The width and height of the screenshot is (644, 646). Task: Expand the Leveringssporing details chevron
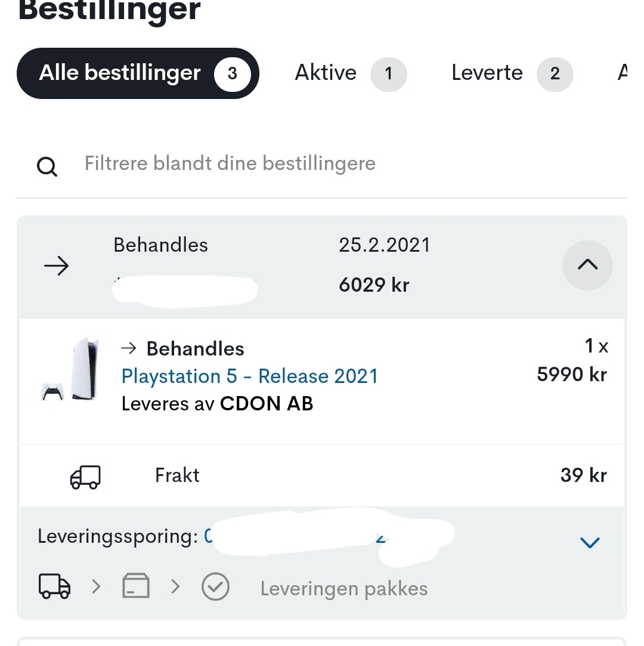[x=590, y=542]
